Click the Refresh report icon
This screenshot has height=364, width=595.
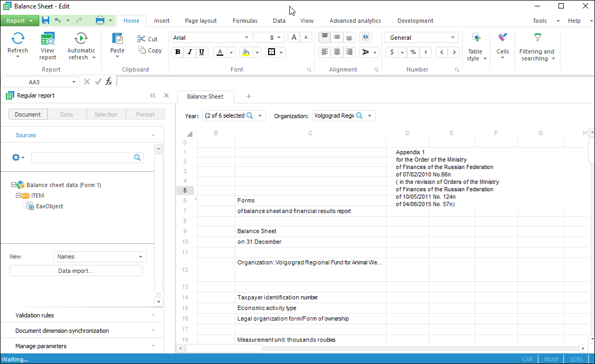click(17, 39)
